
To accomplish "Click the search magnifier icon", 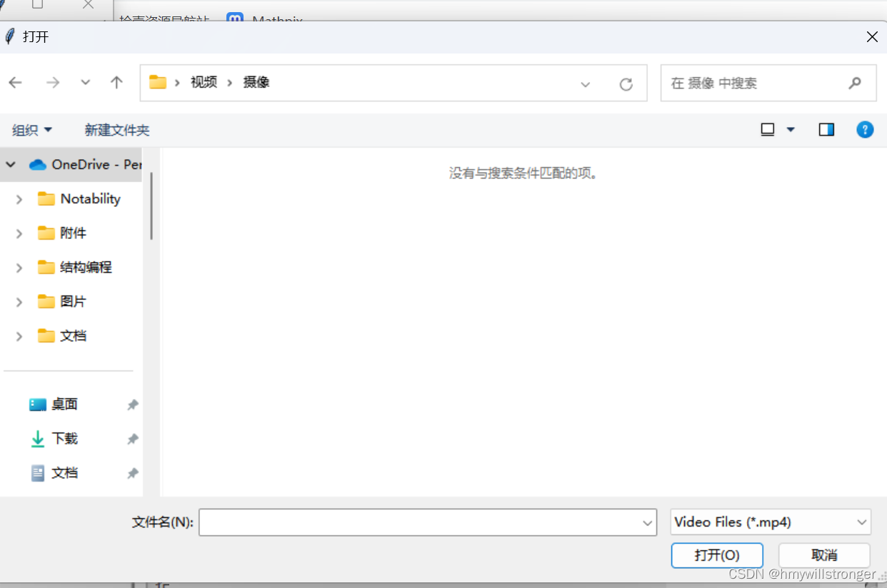I will (855, 83).
